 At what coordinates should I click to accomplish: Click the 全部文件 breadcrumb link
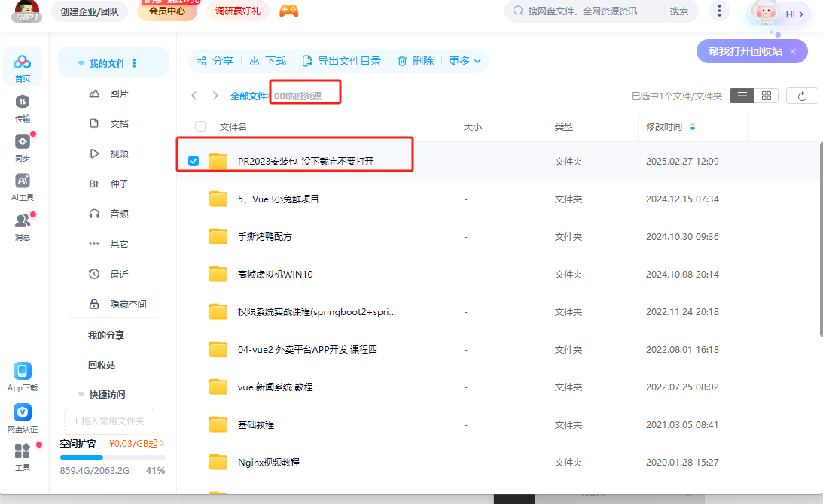click(248, 96)
